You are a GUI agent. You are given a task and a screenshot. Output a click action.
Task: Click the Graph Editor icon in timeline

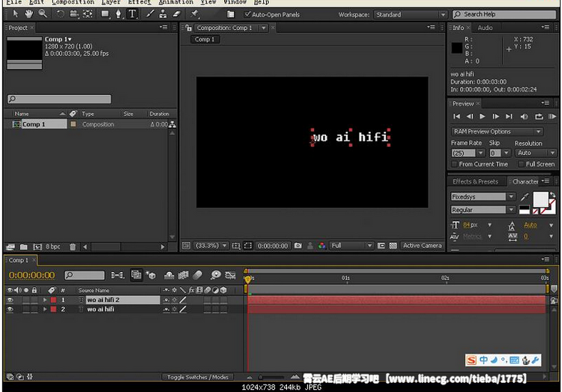(x=230, y=275)
